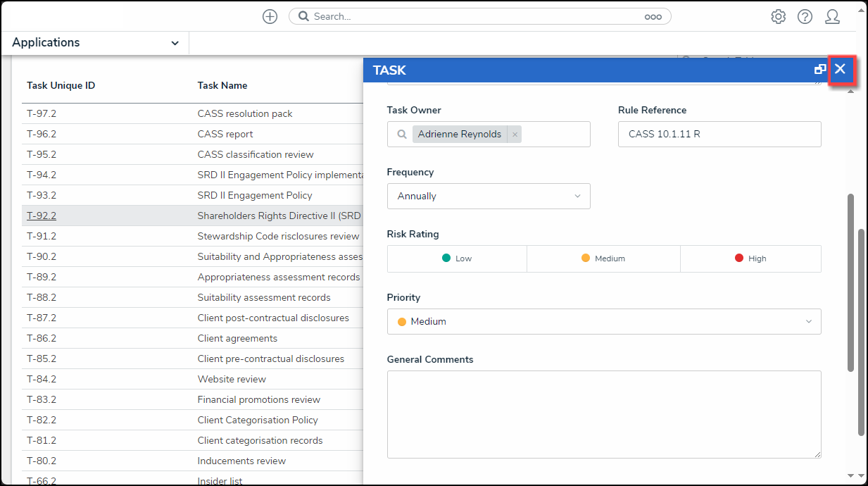
Task: Open the help question mark icon
Action: 805,17
